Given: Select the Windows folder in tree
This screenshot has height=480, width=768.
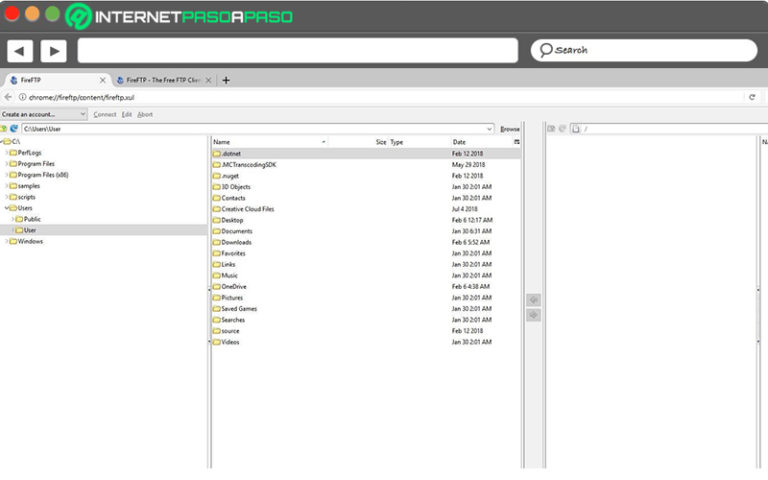Looking at the screenshot, I should coord(30,241).
